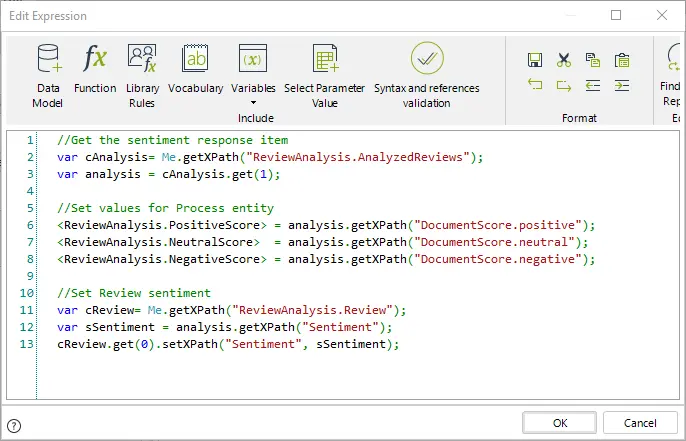Click the Copy icon in Format group
This screenshot has width=686, height=441.
593,60
